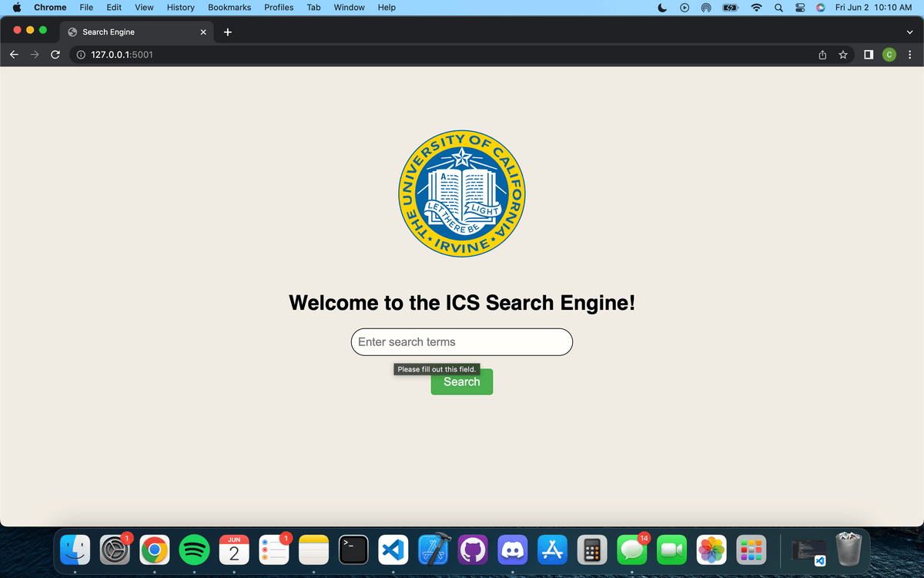Reload the page with the refresh icon
924x578 pixels.
55,55
